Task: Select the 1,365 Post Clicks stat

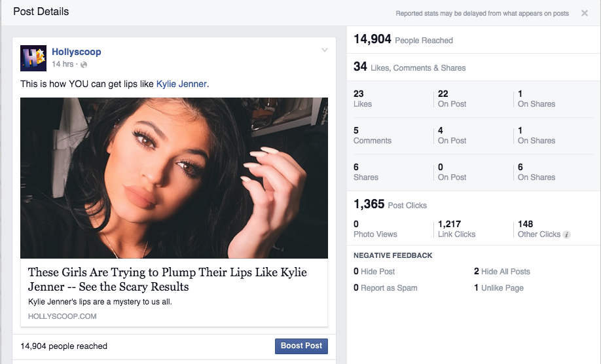Action: pyautogui.click(x=390, y=204)
